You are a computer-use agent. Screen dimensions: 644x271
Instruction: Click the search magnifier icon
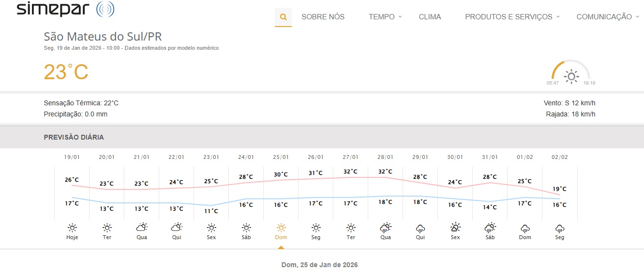(x=283, y=17)
